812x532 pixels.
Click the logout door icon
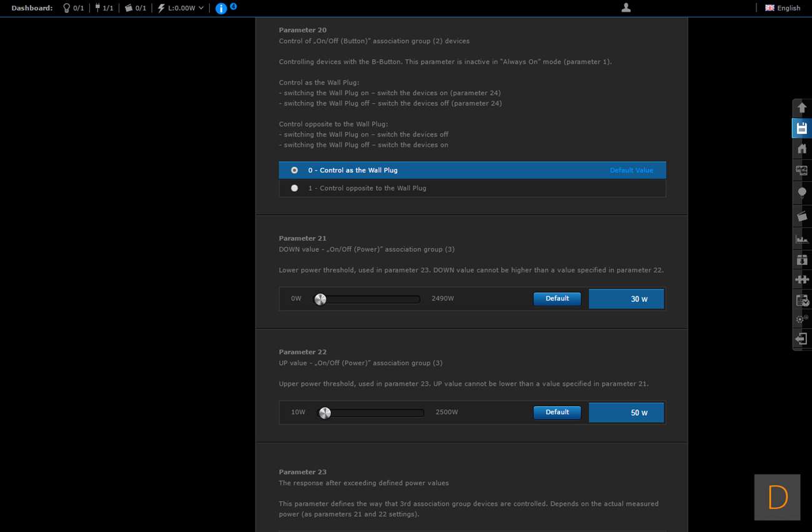coord(802,339)
